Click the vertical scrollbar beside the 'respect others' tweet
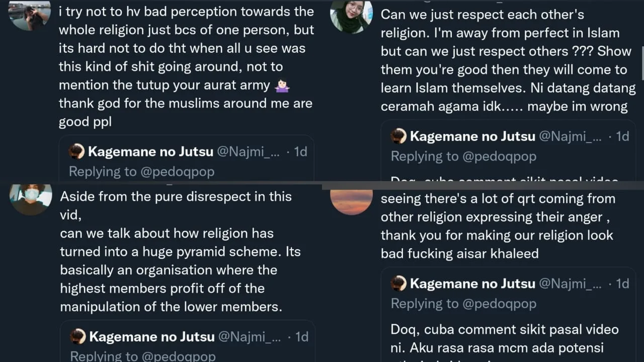This screenshot has width=644, height=362. point(642,60)
